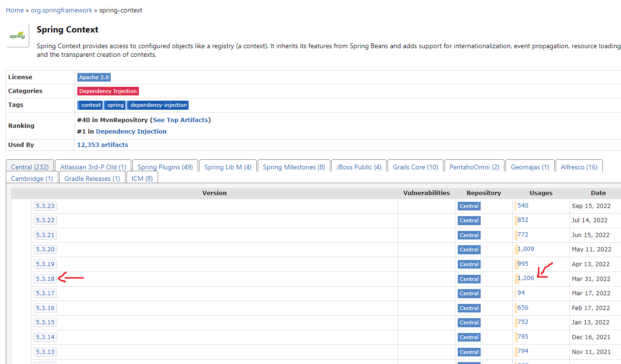
Task: Click the Repository column header
Action: [x=484, y=193]
